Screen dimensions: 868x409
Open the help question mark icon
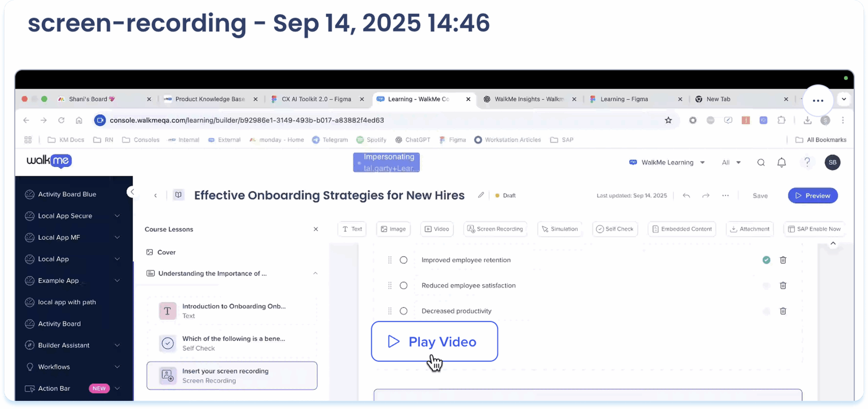807,162
